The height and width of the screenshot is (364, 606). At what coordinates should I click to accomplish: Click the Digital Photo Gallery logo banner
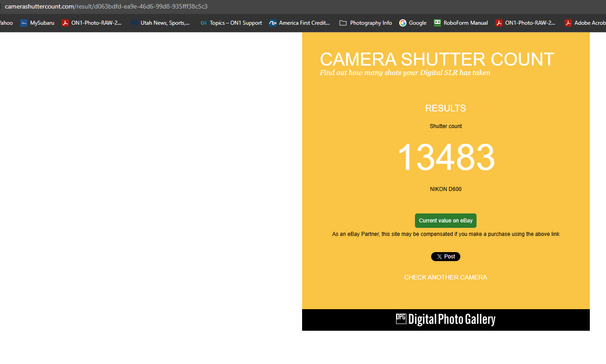pos(446,320)
